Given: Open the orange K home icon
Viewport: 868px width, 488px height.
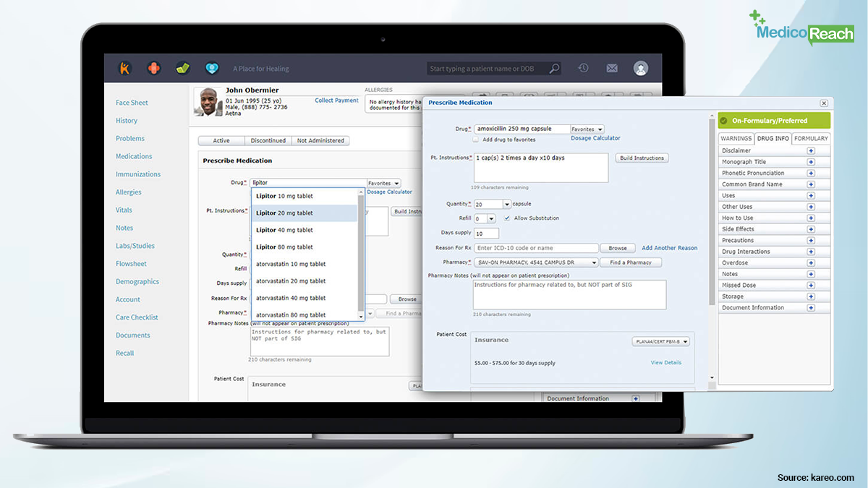Looking at the screenshot, I should (x=125, y=69).
